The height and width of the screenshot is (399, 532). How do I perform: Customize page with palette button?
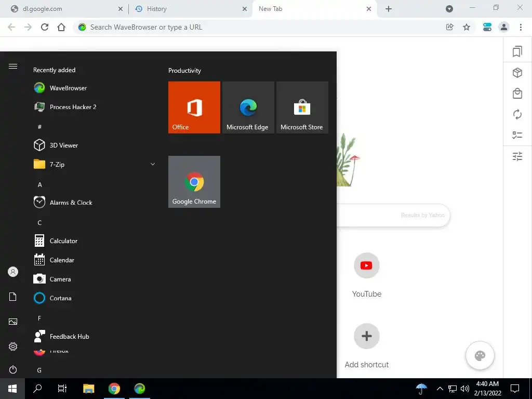[480, 355]
